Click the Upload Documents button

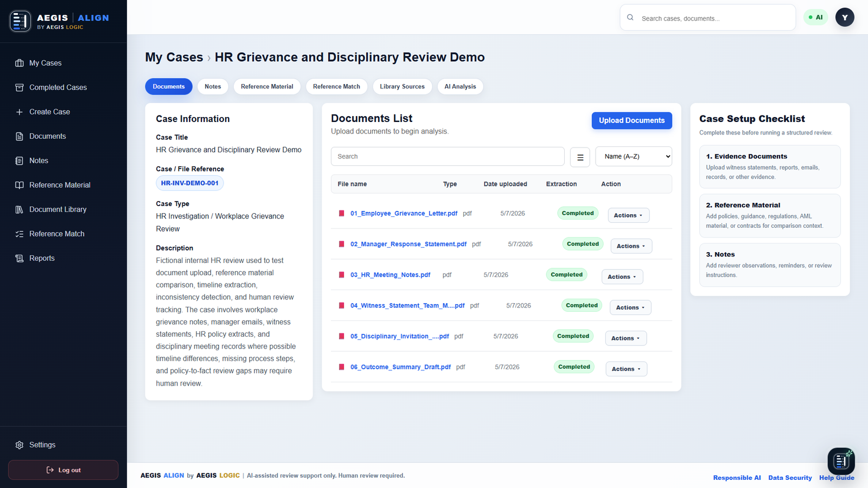point(631,120)
